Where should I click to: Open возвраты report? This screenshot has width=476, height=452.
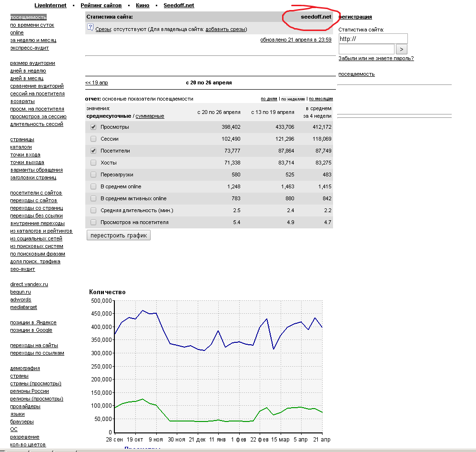[22, 101]
